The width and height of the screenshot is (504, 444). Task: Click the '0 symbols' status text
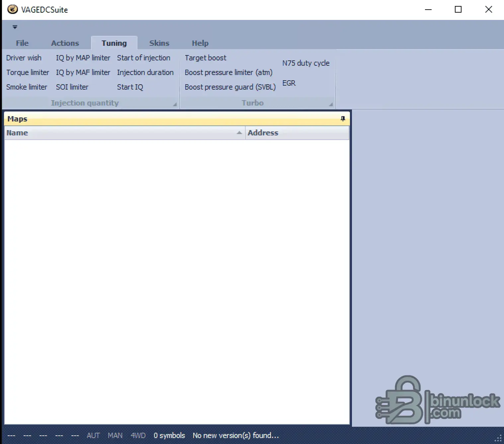tap(169, 435)
